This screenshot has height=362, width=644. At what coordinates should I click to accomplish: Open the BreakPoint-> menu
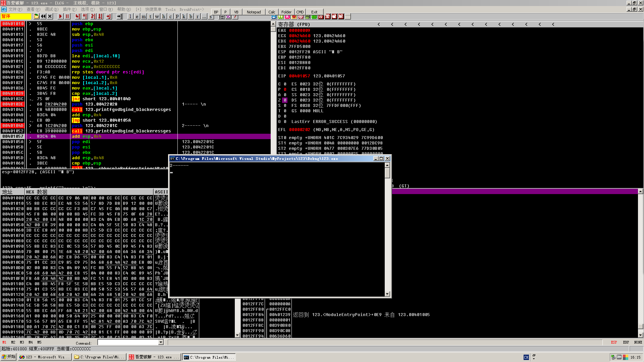[192, 9]
